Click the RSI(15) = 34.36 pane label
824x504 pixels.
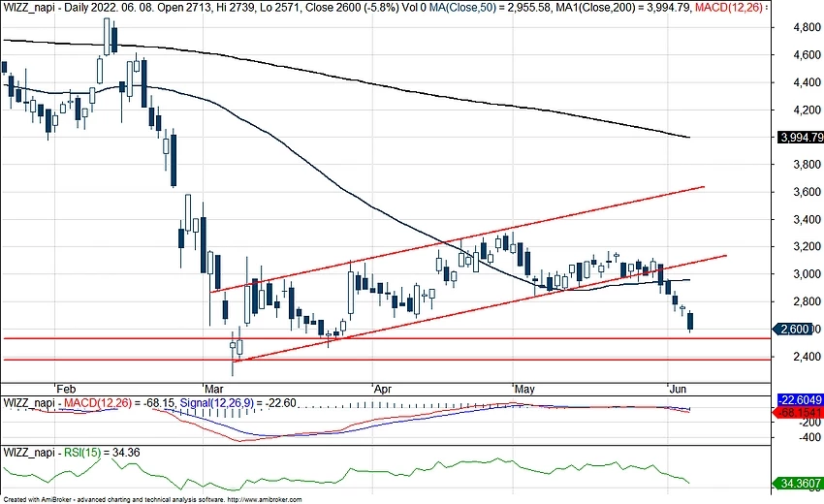(x=102, y=452)
